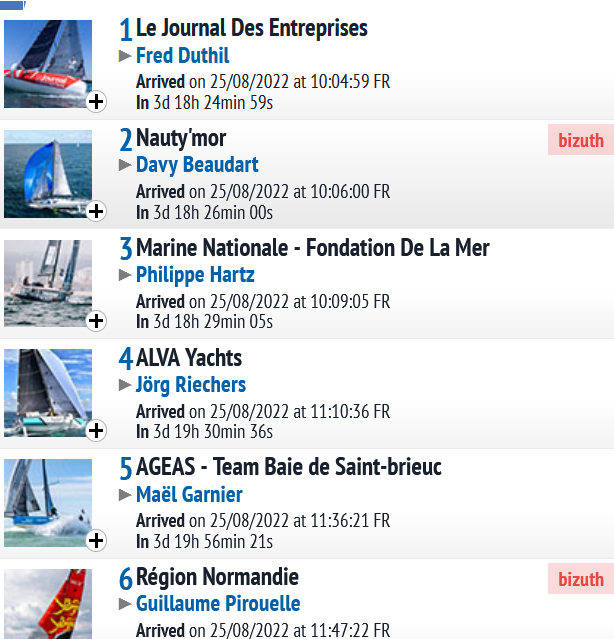Click plus icon on Nauty'mor boat photo
This screenshot has height=639, width=614.
(96, 211)
